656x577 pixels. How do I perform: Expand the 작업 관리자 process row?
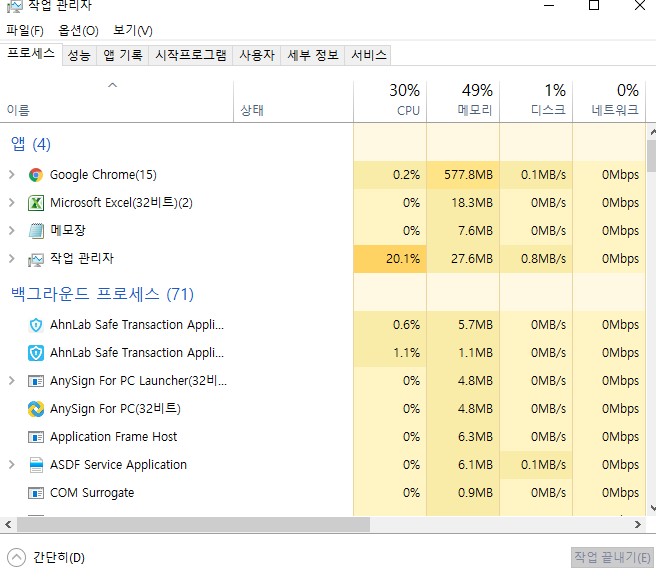click(12, 259)
